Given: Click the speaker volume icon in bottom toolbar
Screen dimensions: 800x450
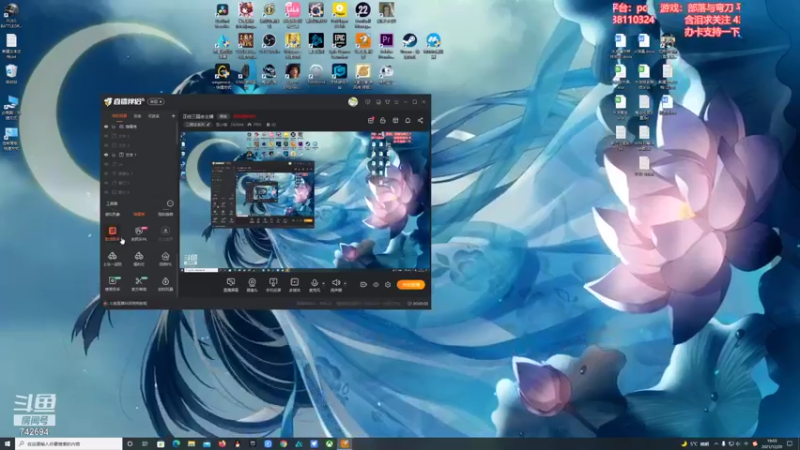Looking at the screenshot, I should click(x=336, y=284).
